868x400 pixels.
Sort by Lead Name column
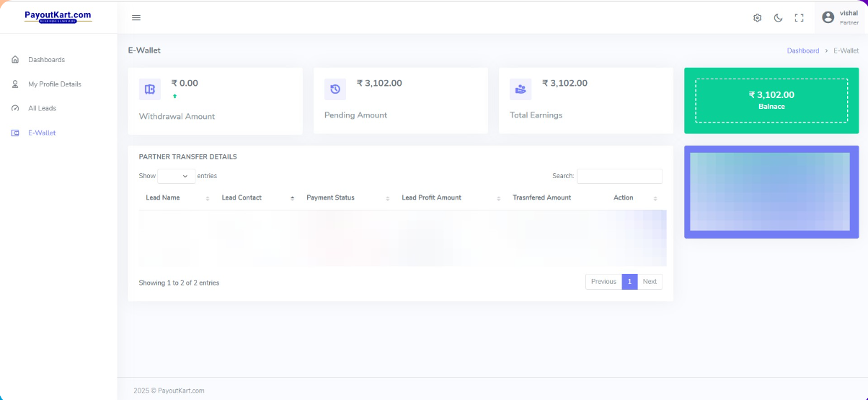tap(163, 197)
